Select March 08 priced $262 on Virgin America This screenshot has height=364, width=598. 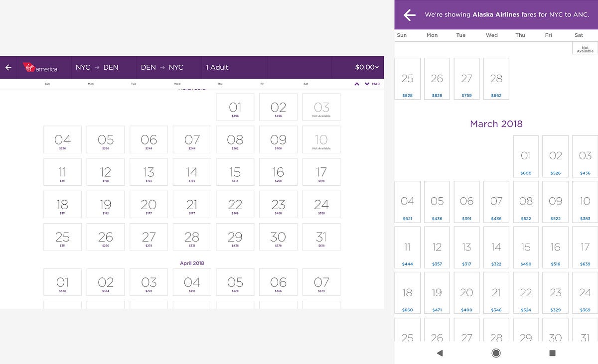235,139
